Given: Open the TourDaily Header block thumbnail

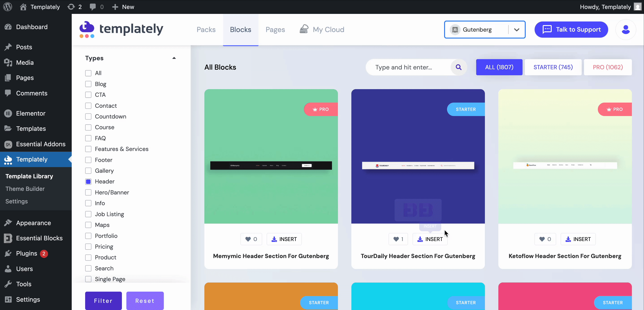Looking at the screenshot, I should 418,156.
